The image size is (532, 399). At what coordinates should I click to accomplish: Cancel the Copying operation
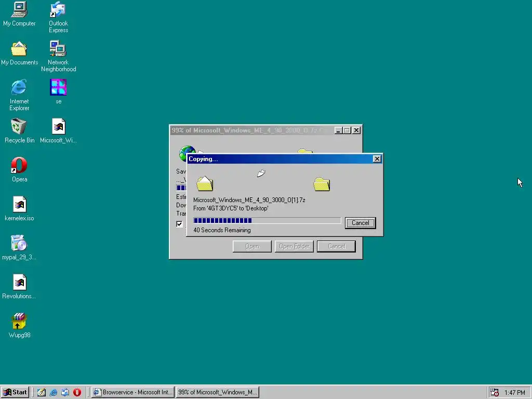pos(361,223)
